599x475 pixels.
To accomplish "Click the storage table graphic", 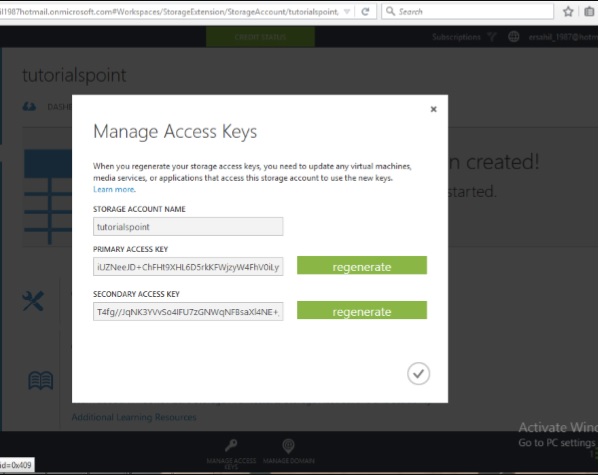I will (x=48, y=197).
